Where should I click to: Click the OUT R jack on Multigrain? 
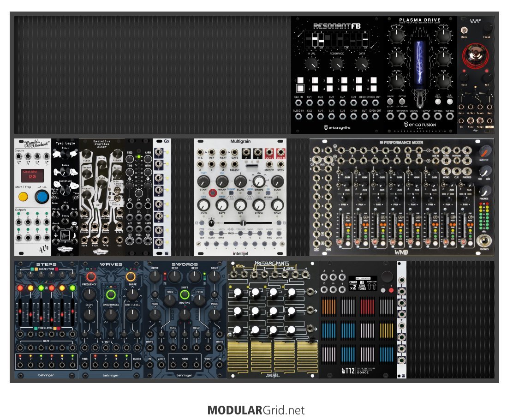click(280, 153)
